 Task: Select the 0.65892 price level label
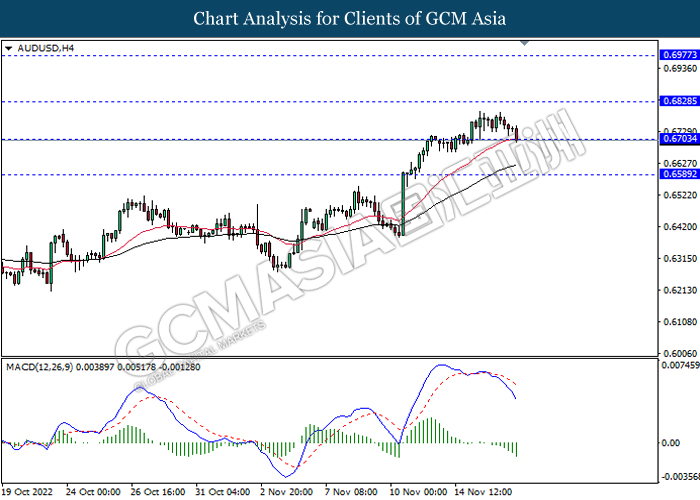pyautogui.click(x=680, y=174)
